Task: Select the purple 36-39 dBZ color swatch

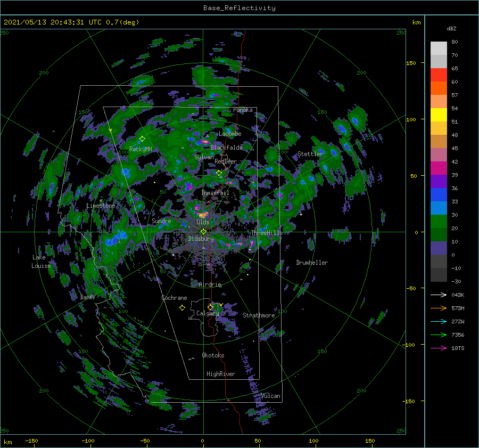Action: tap(439, 181)
